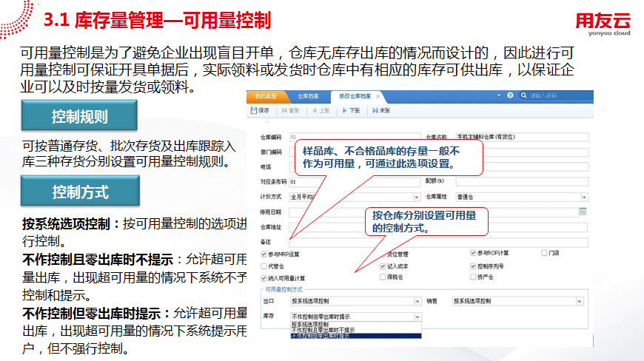644x361 pixels.
Task: Click the slide title 库存量管理—可用量控制
Action: [x=172, y=21]
